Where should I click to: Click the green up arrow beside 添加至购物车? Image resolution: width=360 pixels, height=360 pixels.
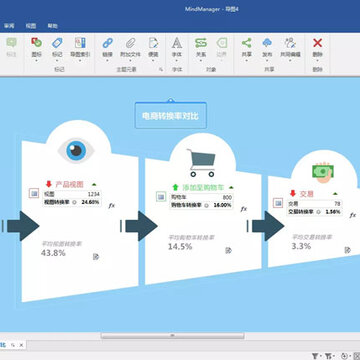click(x=176, y=187)
